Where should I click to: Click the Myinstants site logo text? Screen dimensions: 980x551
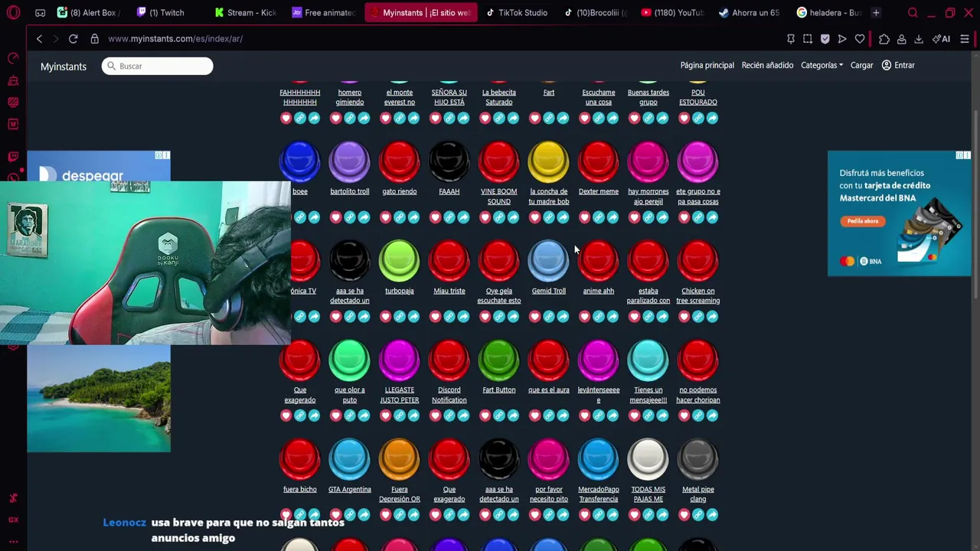(64, 67)
